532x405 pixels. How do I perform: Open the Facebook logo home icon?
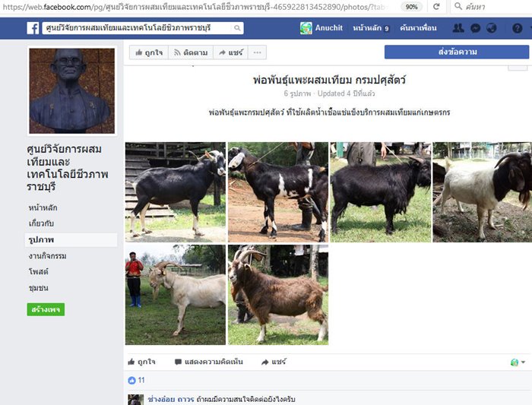[x=33, y=28]
